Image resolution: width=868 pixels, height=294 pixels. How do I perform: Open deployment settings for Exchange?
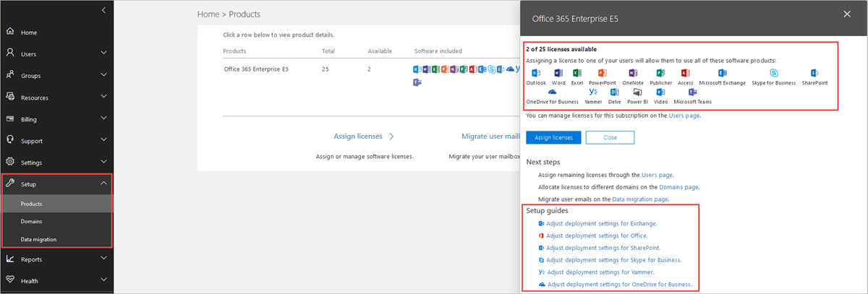(x=602, y=223)
